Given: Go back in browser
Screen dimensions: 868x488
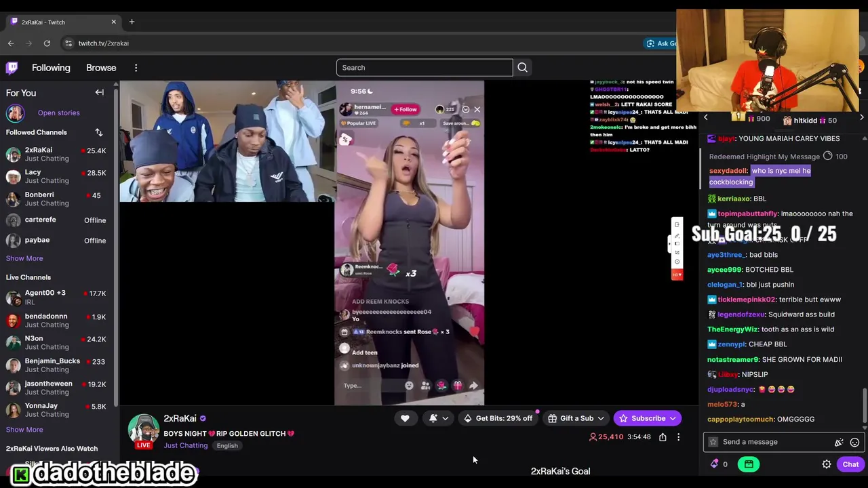Looking at the screenshot, I should (x=11, y=43).
